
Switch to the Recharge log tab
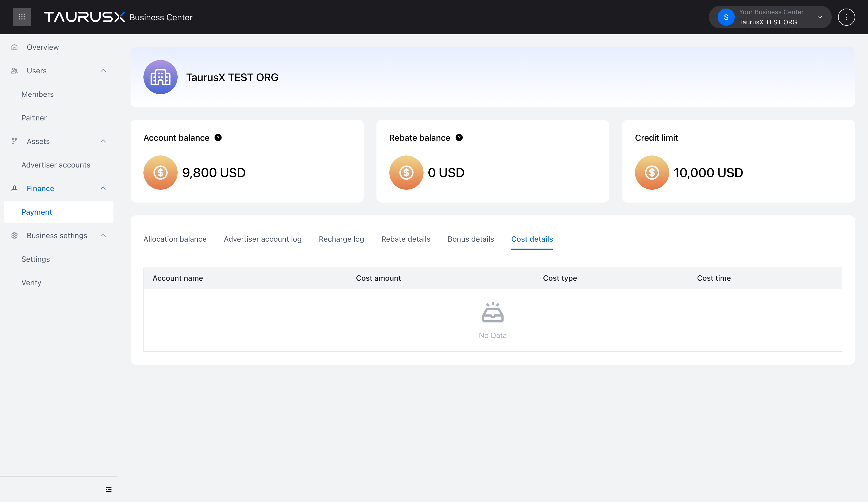(x=341, y=239)
